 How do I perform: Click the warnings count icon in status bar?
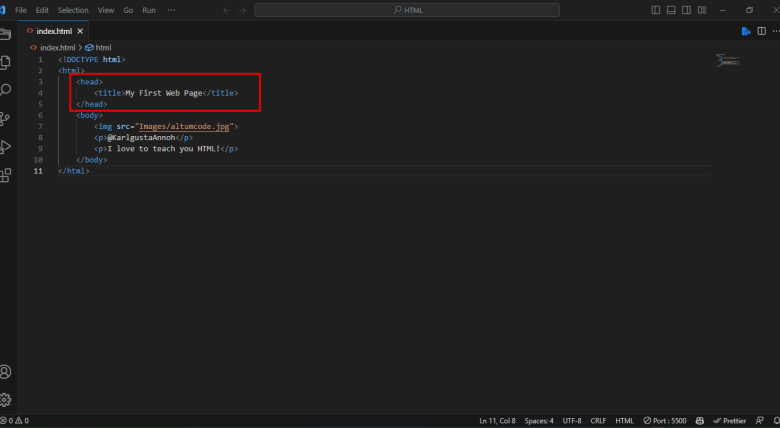(22, 421)
